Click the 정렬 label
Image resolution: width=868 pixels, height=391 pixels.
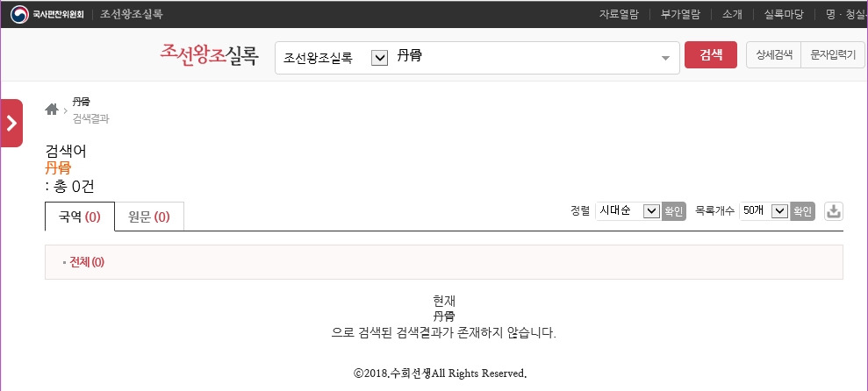click(x=580, y=210)
